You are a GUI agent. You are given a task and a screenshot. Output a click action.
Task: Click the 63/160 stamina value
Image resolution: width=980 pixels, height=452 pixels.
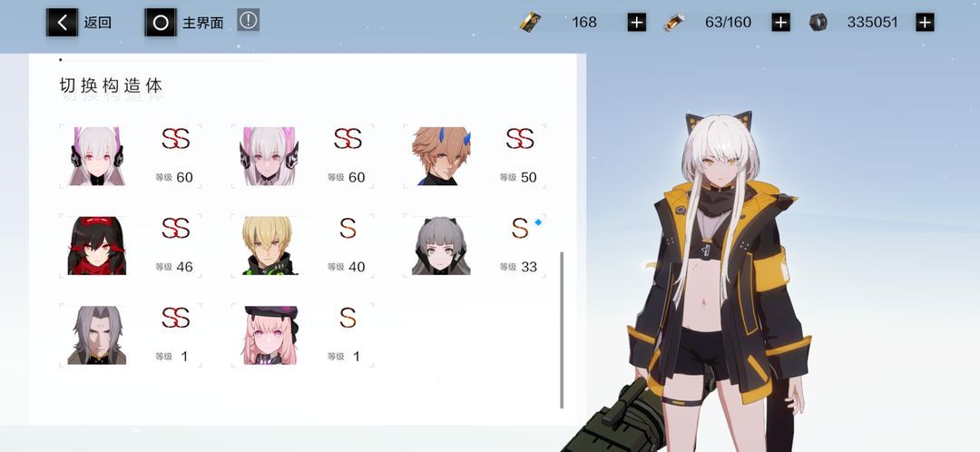click(x=728, y=23)
